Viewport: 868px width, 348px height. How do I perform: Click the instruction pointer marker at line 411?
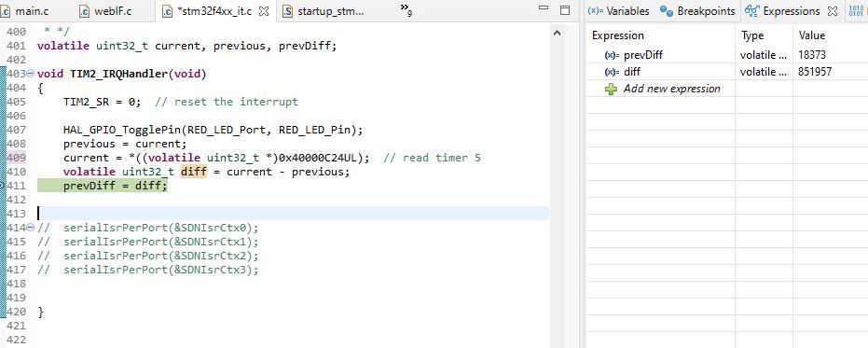click(3, 186)
